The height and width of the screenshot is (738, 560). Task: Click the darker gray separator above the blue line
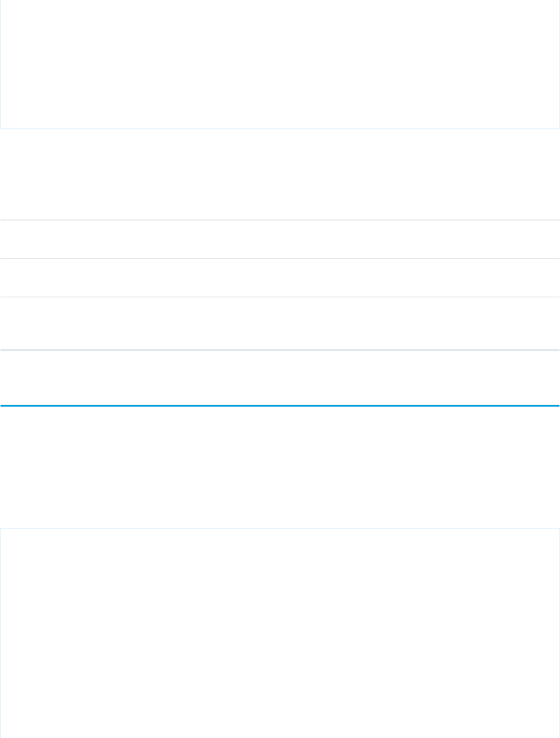pyautogui.click(x=279, y=350)
